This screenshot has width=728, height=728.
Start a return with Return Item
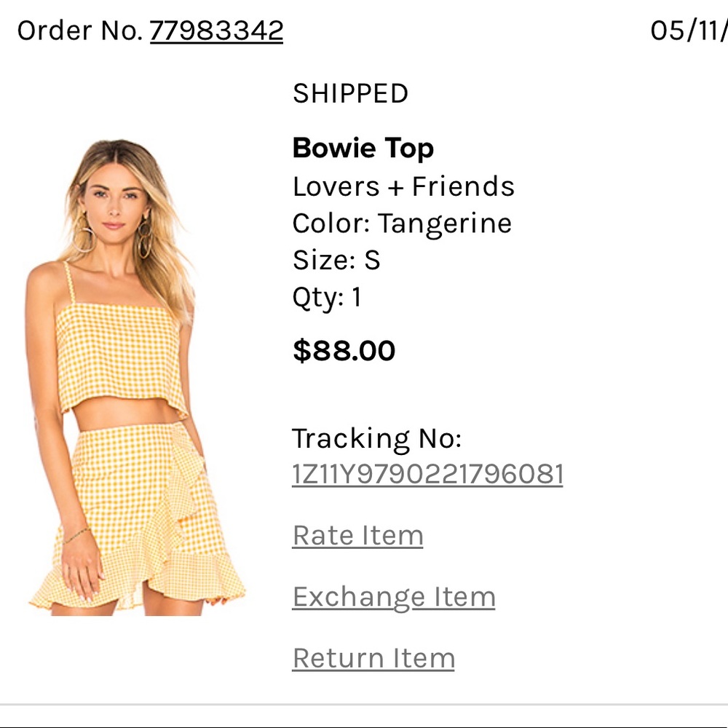tap(373, 658)
